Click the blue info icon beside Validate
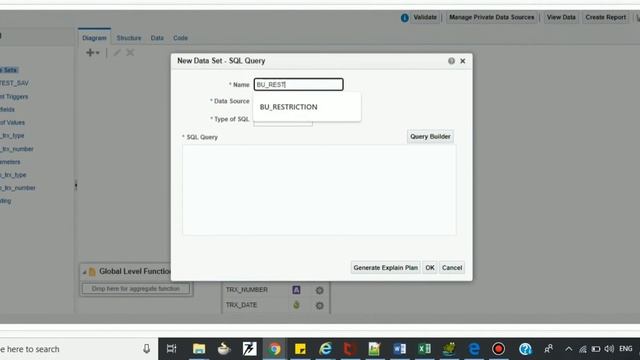This screenshot has width=640, height=360. [404, 18]
